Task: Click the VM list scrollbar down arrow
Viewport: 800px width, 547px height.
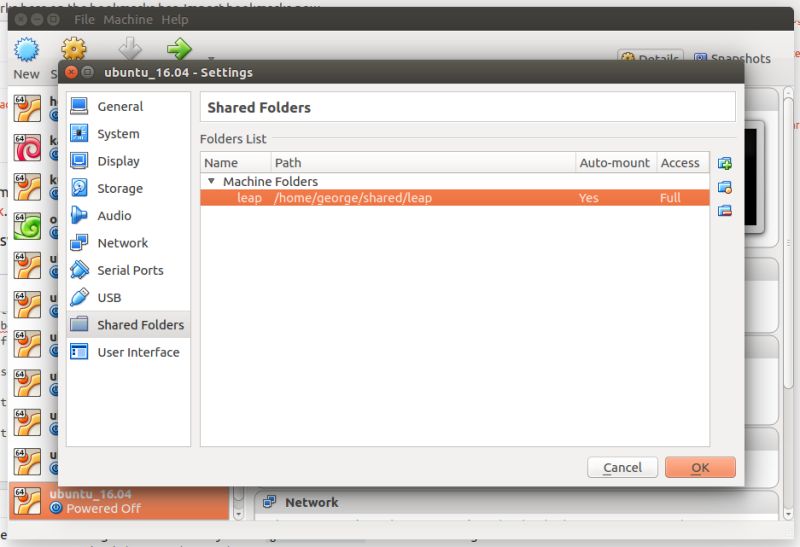Action: tap(238, 514)
